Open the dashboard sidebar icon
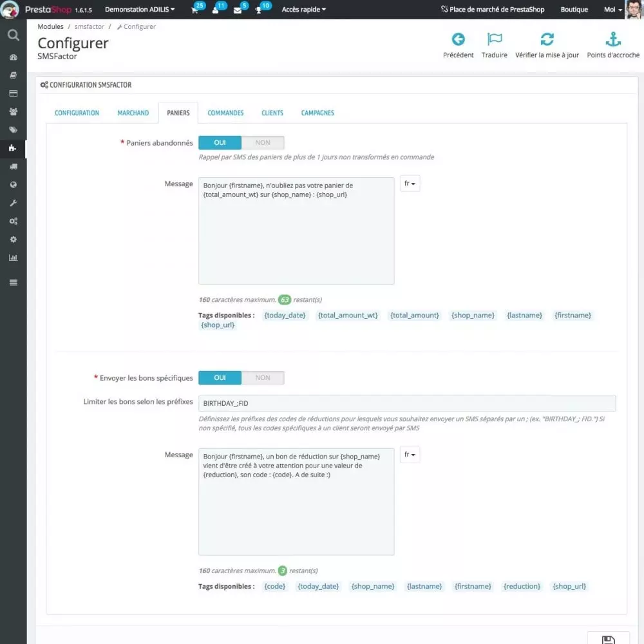Image resolution: width=644 pixels, height=644 pixels. pyautogui.click(x=13, y=57)
